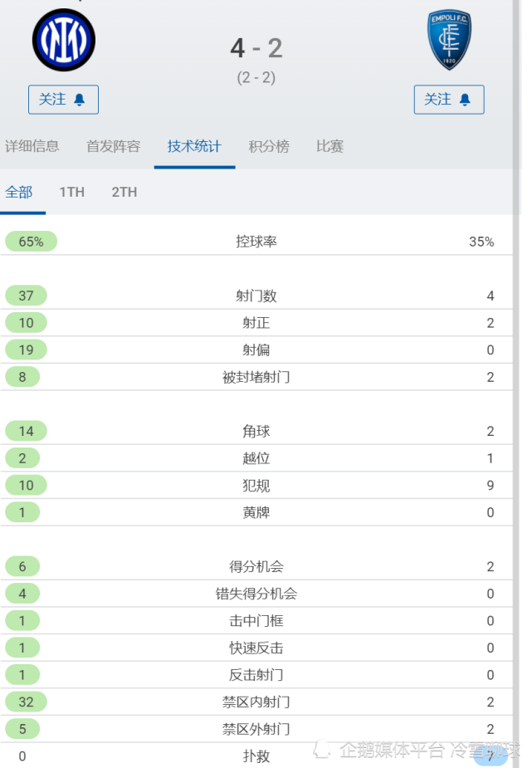This screenshot has width=532, height=768.
Task: Click the 9 value in 犯规 row
Action: tap(491, 486)
